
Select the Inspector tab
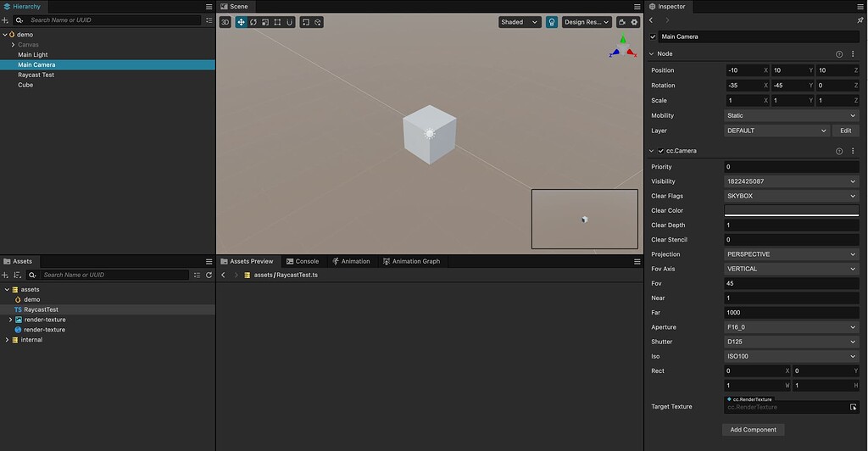667,7
